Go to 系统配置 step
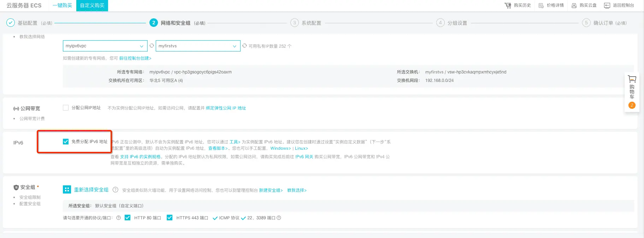Viewport: 644px width, 238px height. click(311, 23)
